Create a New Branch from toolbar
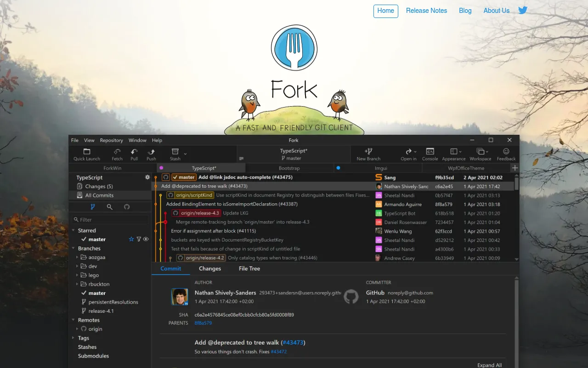 pos(368,154)
